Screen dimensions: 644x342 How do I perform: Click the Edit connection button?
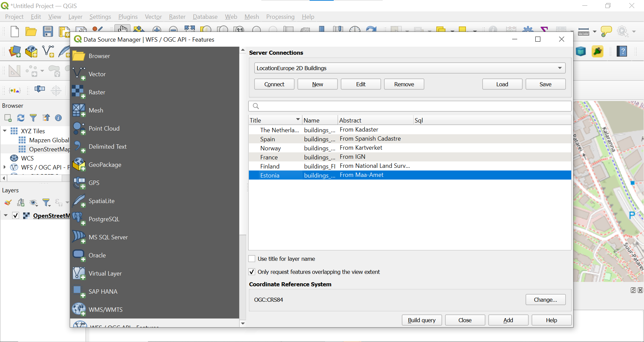pyautogui.click(x=361, y=84)
